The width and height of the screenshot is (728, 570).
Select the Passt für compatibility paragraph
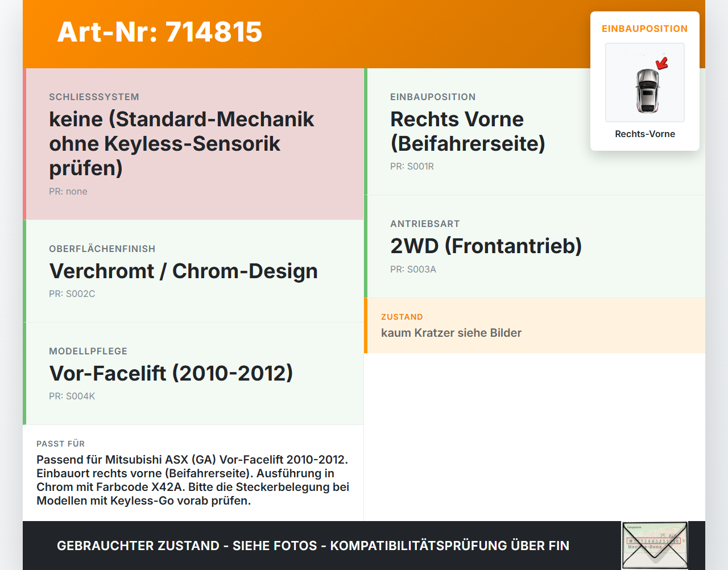[x=193, y=480]
